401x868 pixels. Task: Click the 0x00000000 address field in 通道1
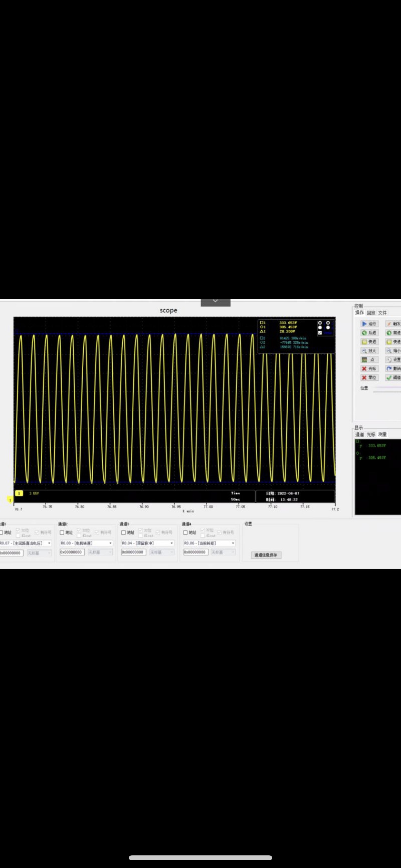(x=11, y=553)
